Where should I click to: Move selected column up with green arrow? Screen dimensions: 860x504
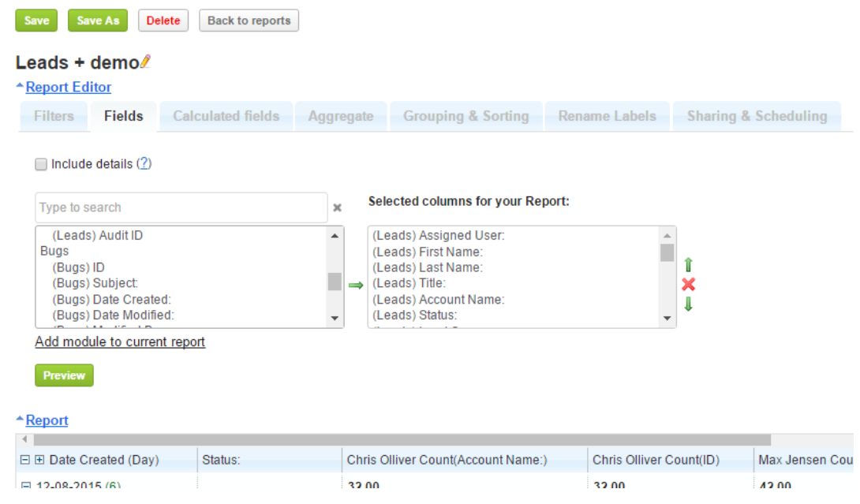pos(688,265)
